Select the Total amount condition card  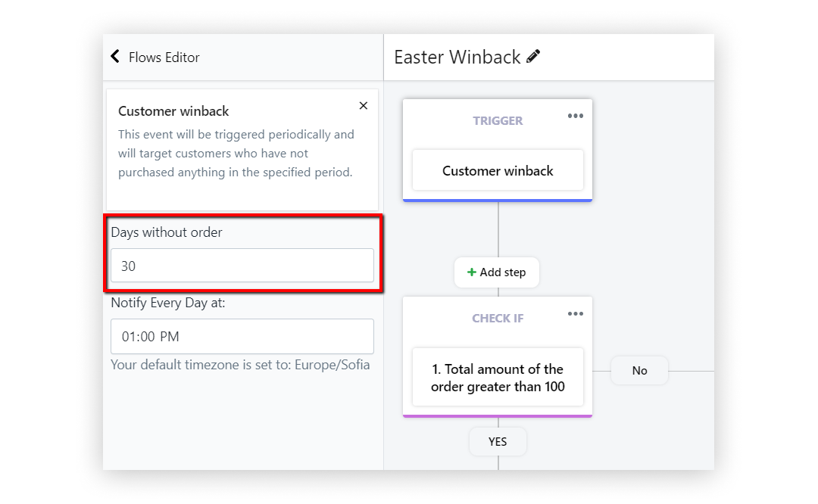pyautogui.click(x=498, y=378)
